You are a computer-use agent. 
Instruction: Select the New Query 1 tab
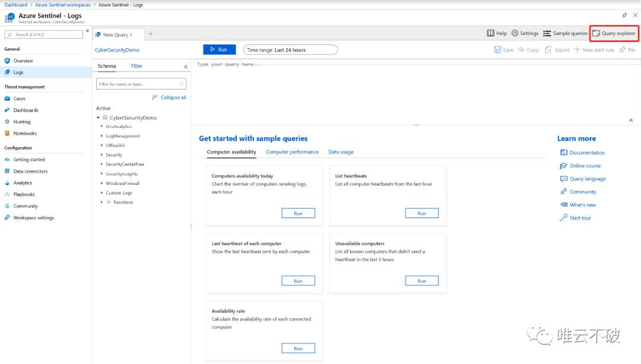[x=118, y=35]
